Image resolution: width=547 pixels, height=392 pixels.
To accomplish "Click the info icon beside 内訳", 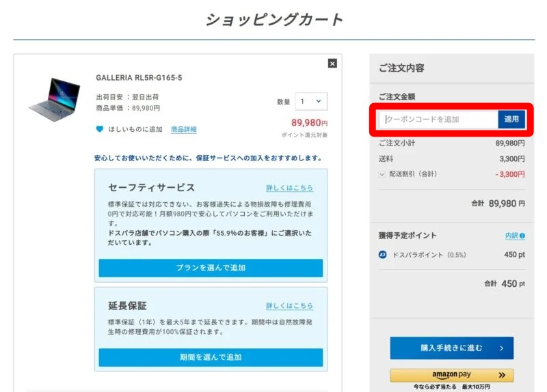I will point(522,236).
